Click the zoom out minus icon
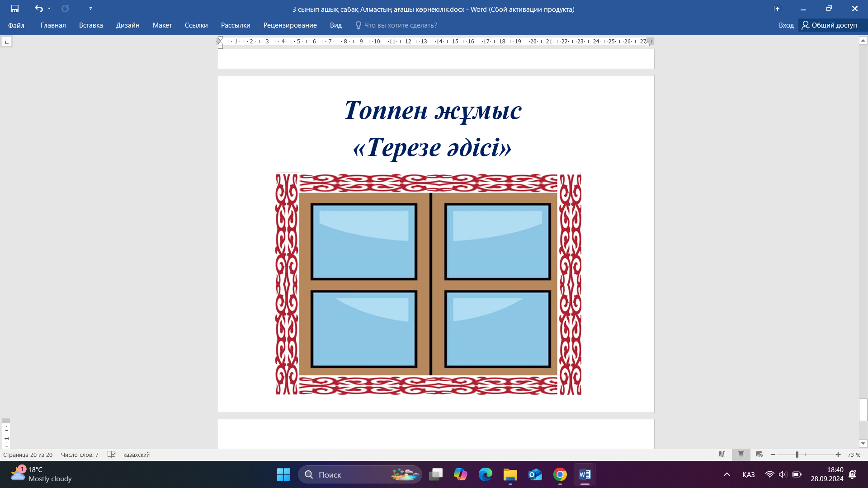The height and width of the screenshot is (488, 868). click(774, 455)
